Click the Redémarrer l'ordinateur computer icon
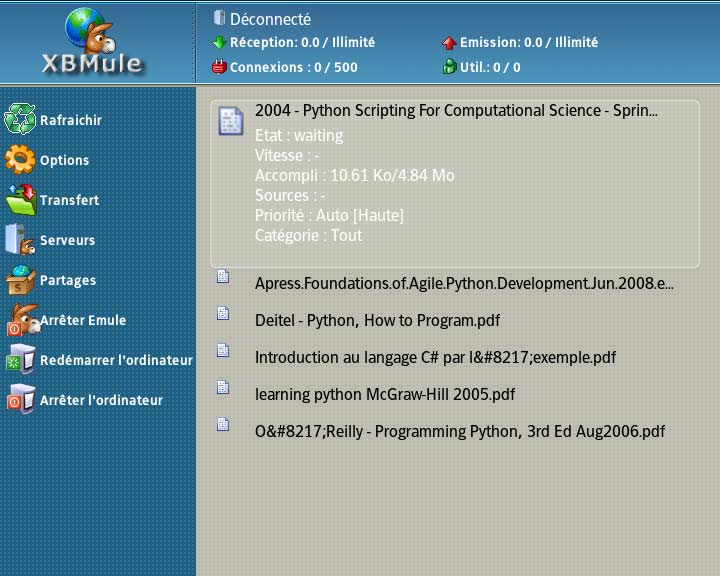720x576 pixels. point(20,359)
